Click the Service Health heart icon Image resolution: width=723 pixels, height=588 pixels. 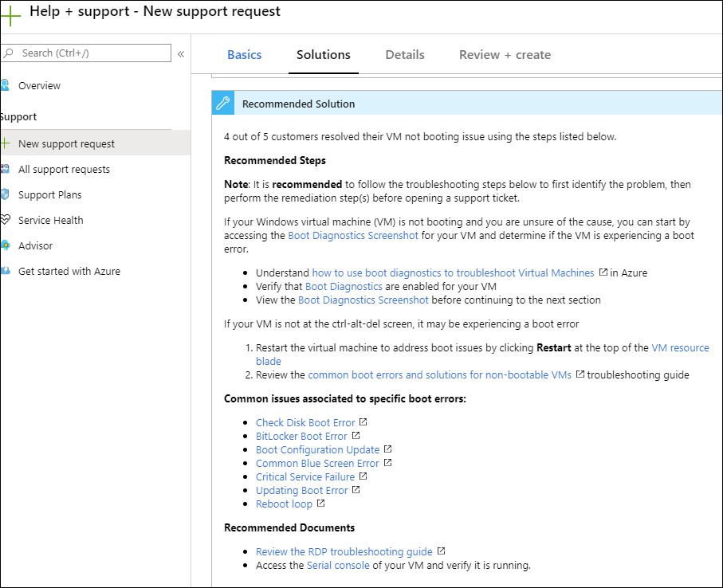coord(8,220)
